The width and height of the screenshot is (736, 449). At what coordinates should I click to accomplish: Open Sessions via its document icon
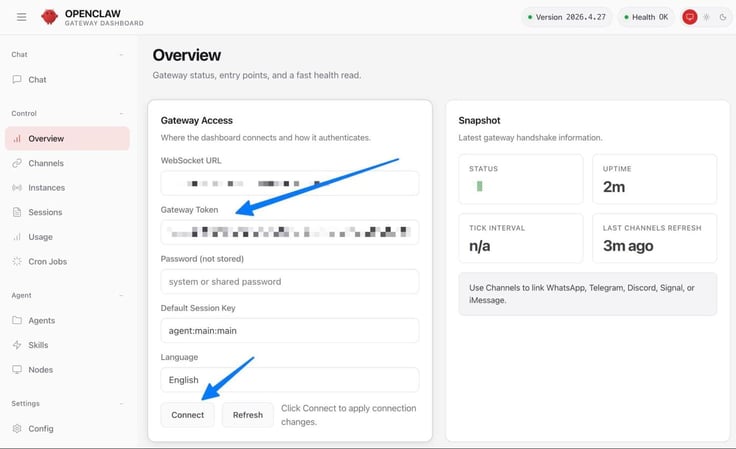pos(17,212)
